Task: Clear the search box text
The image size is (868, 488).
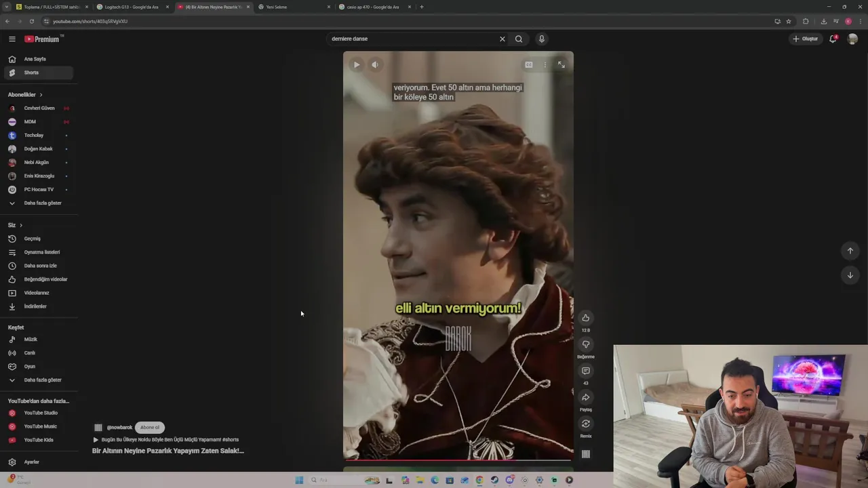Action: click(x=502, y=39)
